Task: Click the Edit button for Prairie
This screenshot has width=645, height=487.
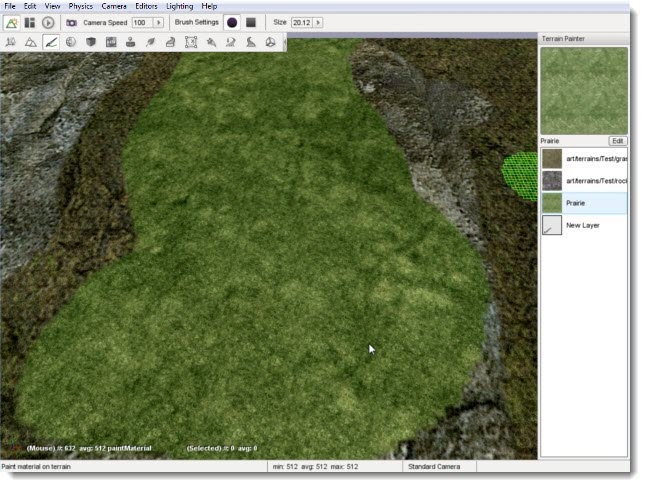Action: tap(618, 141)
